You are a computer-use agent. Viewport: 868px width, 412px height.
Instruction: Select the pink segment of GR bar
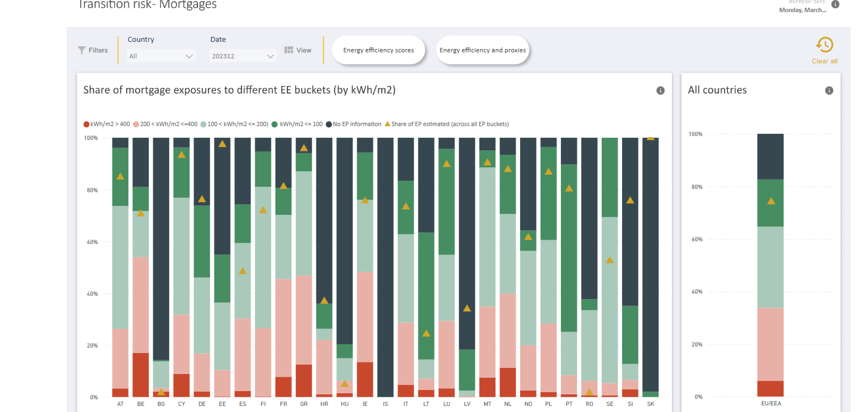(304, 320)
